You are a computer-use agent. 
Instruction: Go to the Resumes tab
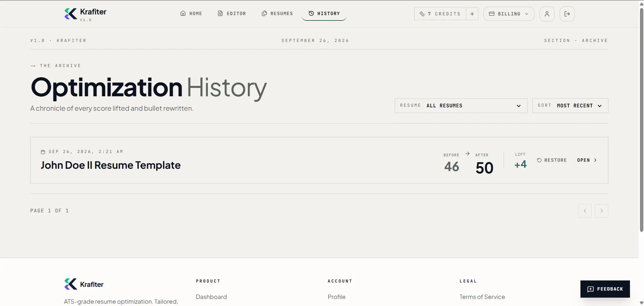(277, 13)
